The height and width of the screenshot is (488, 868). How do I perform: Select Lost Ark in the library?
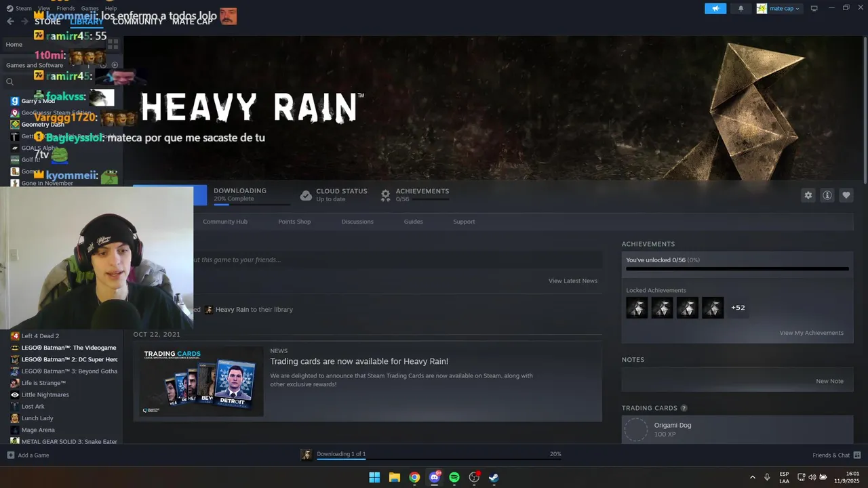pos(33,407)
